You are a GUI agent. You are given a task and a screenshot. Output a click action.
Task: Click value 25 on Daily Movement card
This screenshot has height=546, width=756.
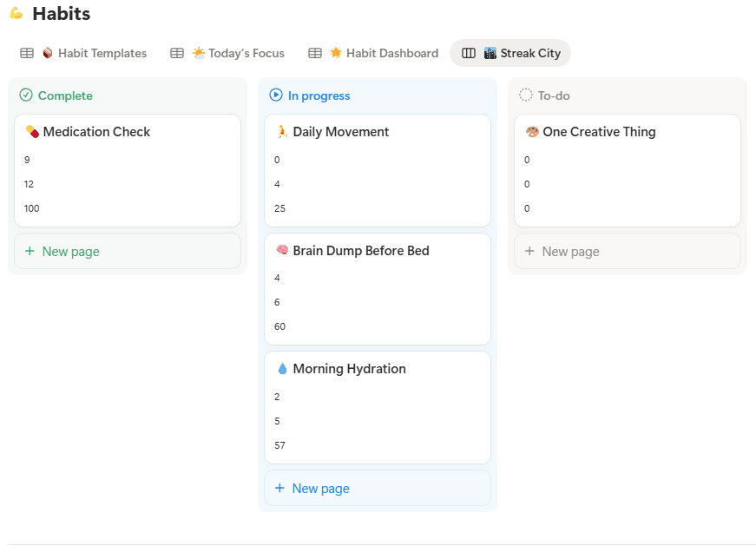tap(279, 208)
